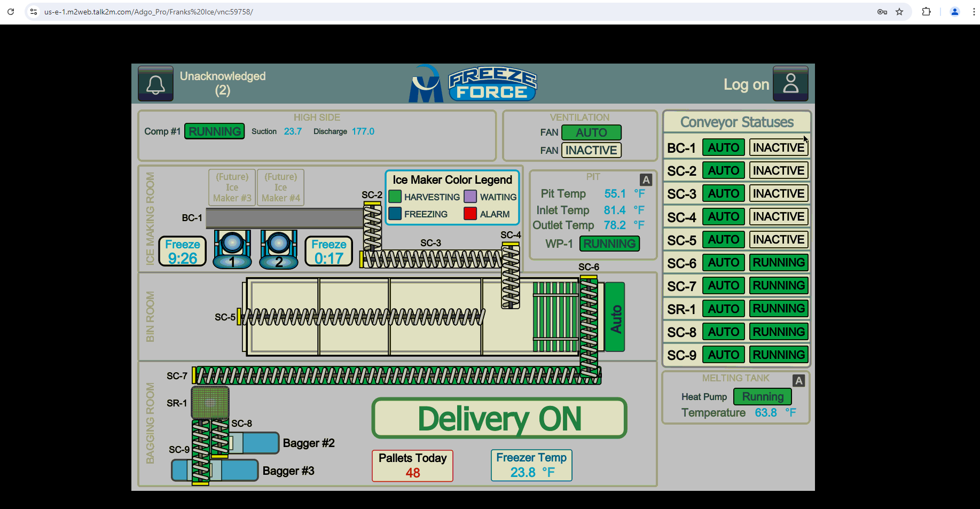Screen dimensions: 980x509
Task: Toggle the ventilation FAN AUTO button
Action: pos(591,132)
